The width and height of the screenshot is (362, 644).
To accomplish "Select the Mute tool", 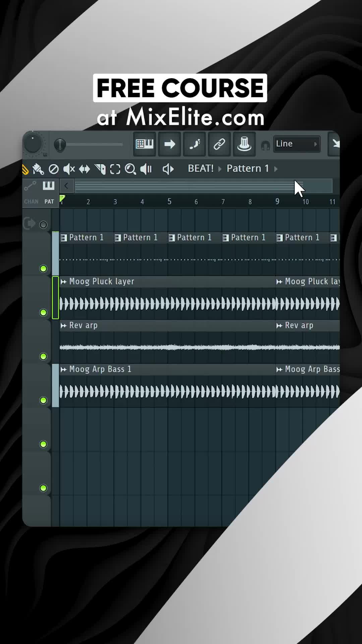I will (x=69, y=169).
